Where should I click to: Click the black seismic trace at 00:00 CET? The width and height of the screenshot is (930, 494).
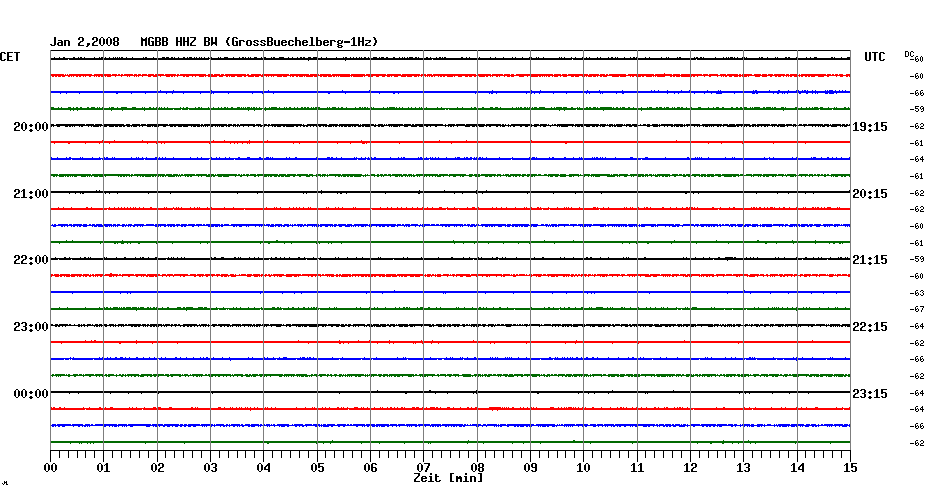pos(450,392)
